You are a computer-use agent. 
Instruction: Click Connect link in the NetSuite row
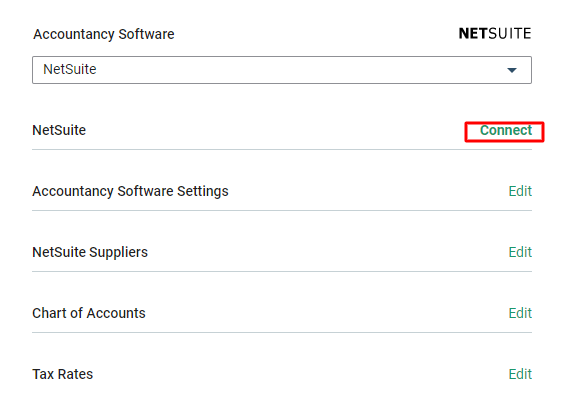coord(506,130)
